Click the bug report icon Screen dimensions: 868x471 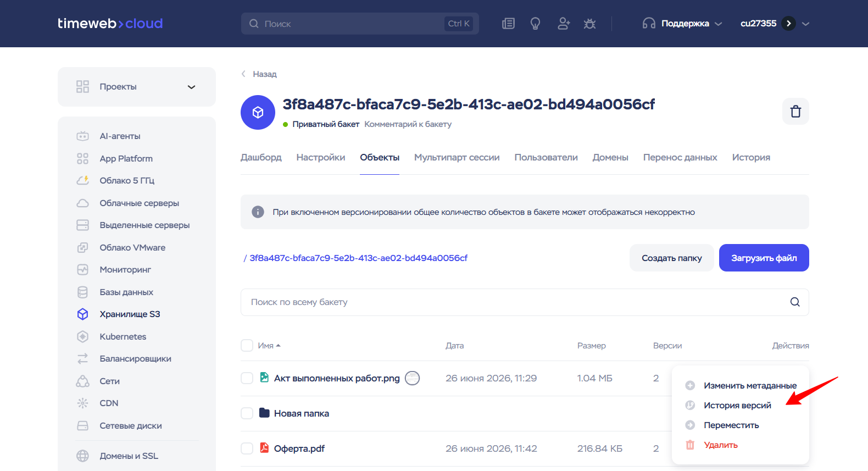pos(589,24)
